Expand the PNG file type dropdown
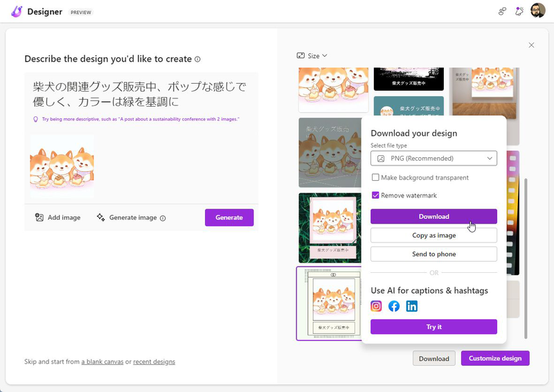 click(x=434, y=159)
